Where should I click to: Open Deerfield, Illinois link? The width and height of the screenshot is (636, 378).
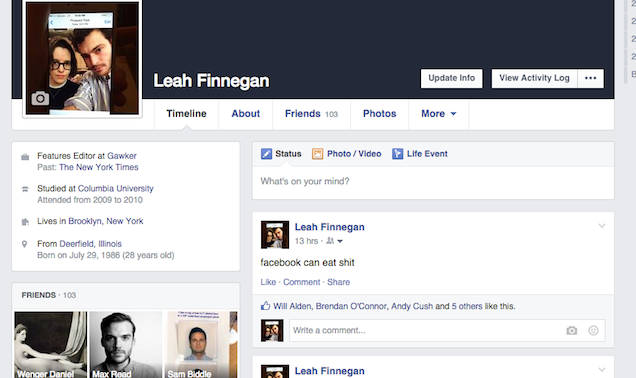(90, 244)
